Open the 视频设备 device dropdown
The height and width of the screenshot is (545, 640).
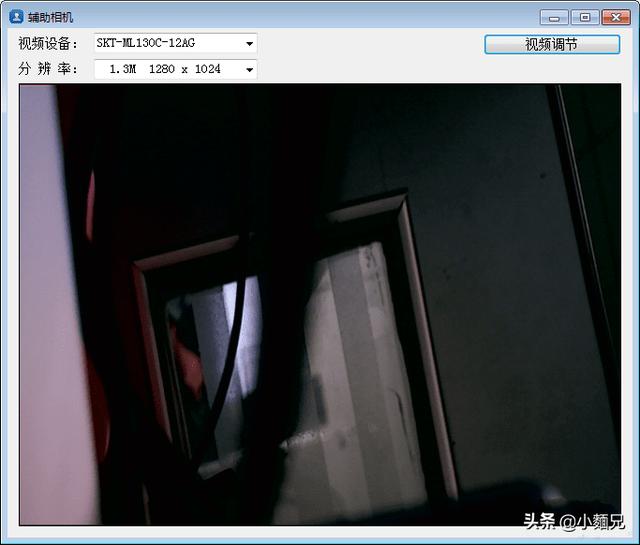tap(176, 43)
